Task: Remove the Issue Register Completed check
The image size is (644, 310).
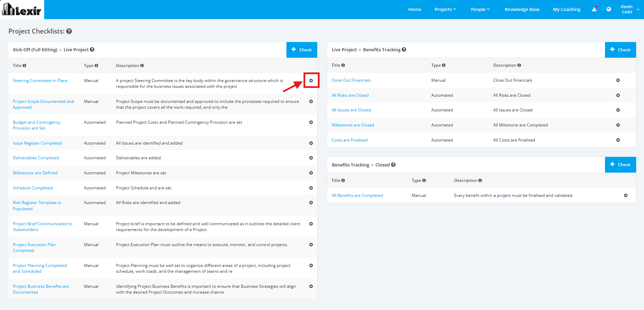Action: click(x=311, y=143)
